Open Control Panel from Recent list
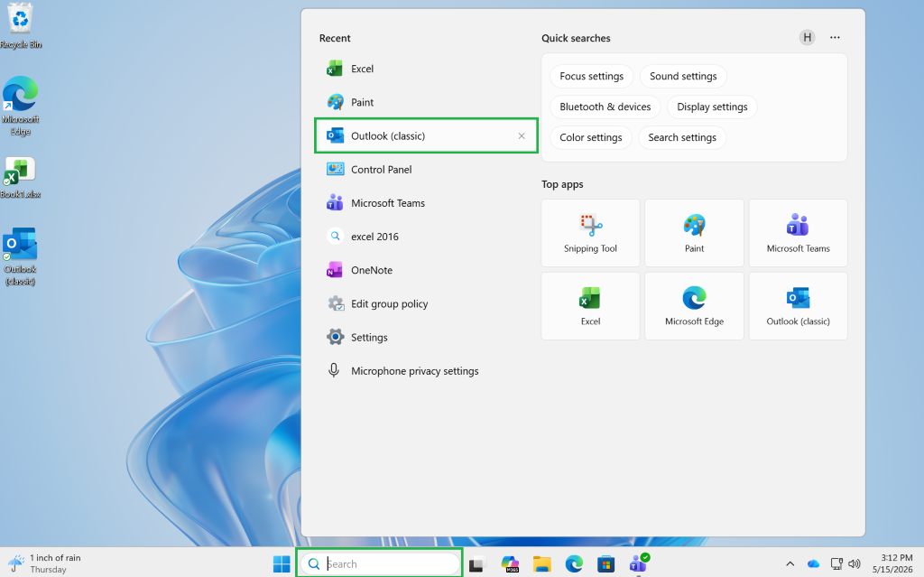Image resolution: width=924 pixels, height=577 pixels. (426, 170)
